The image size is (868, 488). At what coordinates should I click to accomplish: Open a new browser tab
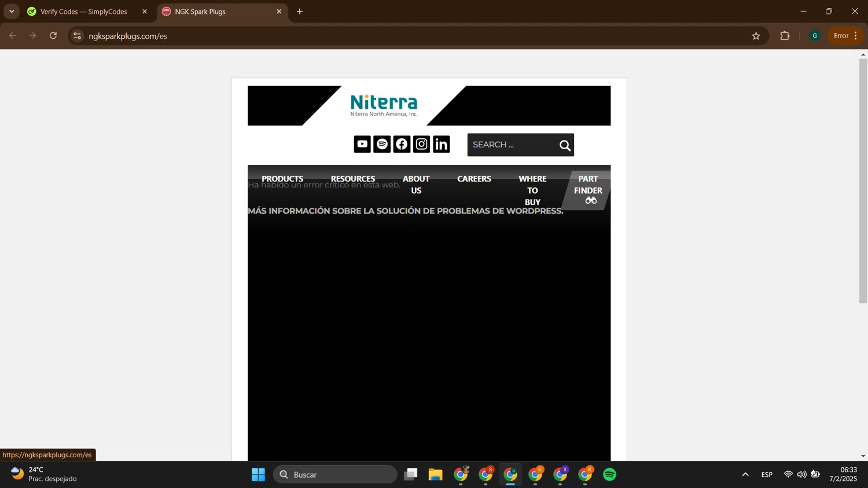300,12
